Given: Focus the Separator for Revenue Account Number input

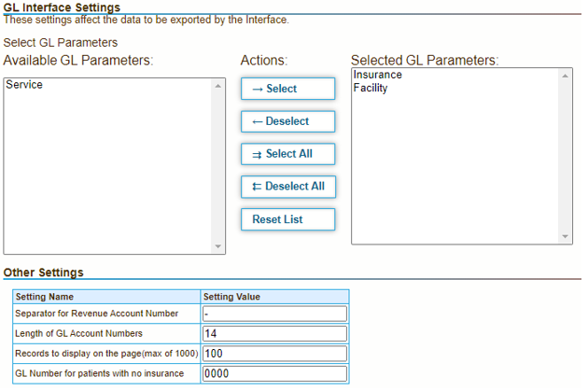Looking at the screenshot, I should pos(274,314).
